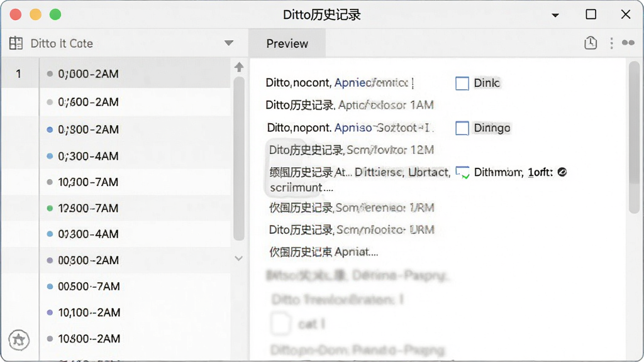Screen dimensions: 644x362
Task: Select the entry 00500-7AM
Action: (135, 286)
